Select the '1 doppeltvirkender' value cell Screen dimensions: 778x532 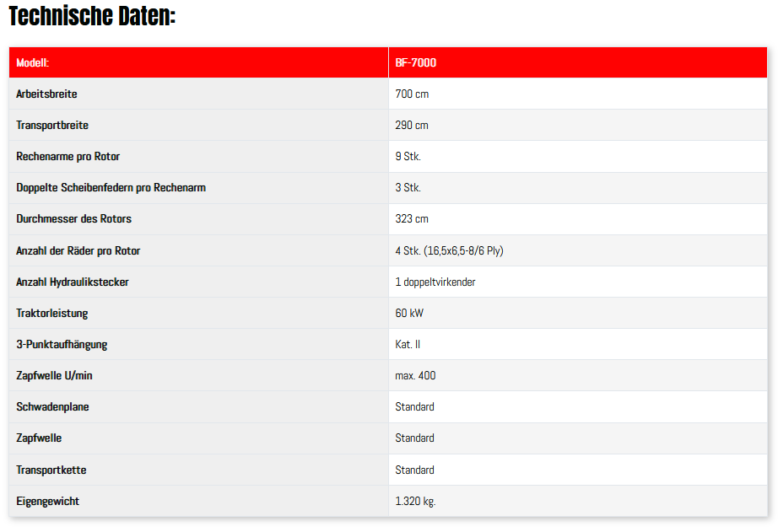click(435, 282)
